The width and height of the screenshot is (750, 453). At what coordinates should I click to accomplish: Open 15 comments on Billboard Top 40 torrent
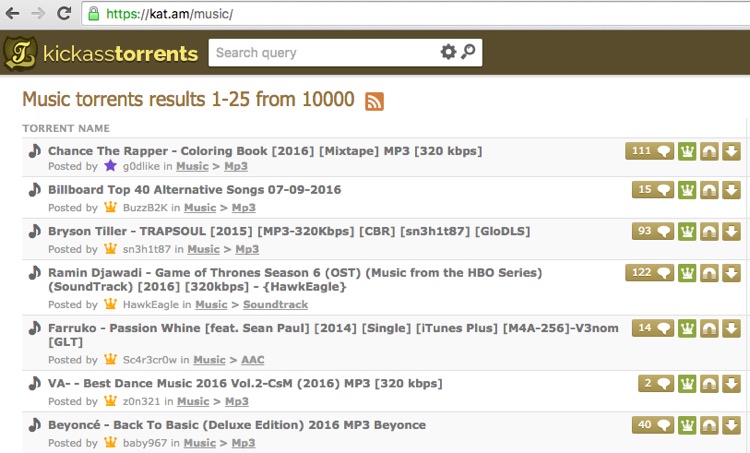click(x=653, y=190)
